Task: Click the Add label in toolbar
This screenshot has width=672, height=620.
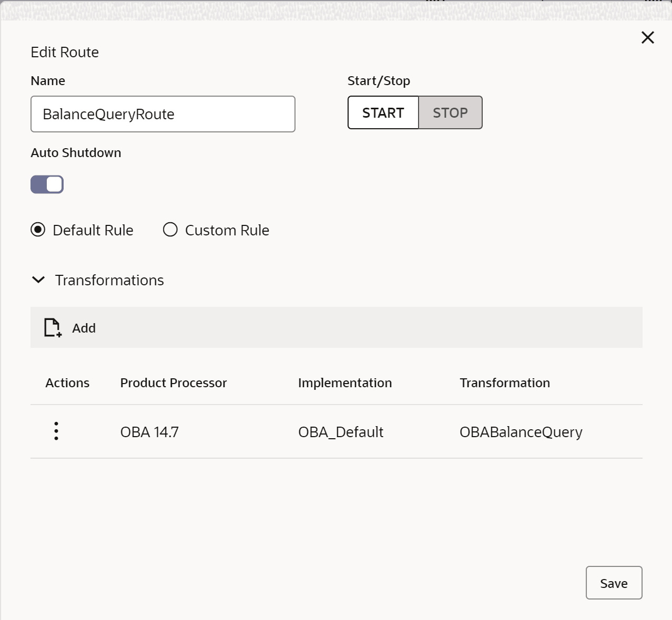Action: pos(84,328)
